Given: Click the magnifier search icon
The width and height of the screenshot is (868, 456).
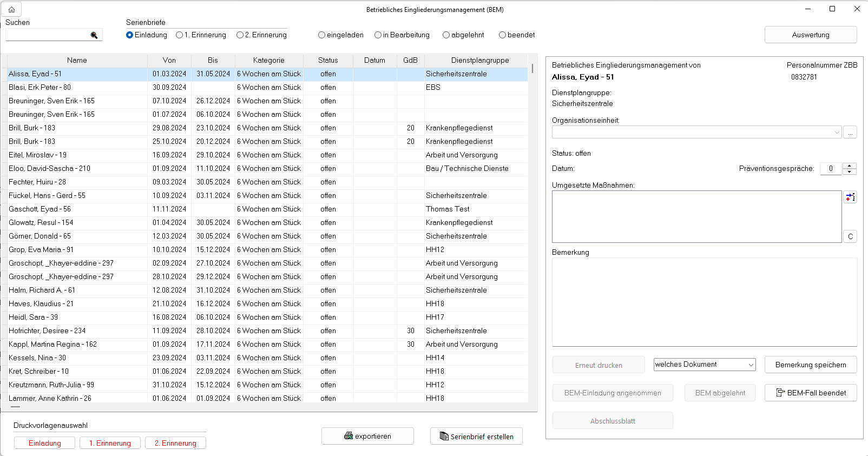Looking at the screenshot, I should point(94,35).
